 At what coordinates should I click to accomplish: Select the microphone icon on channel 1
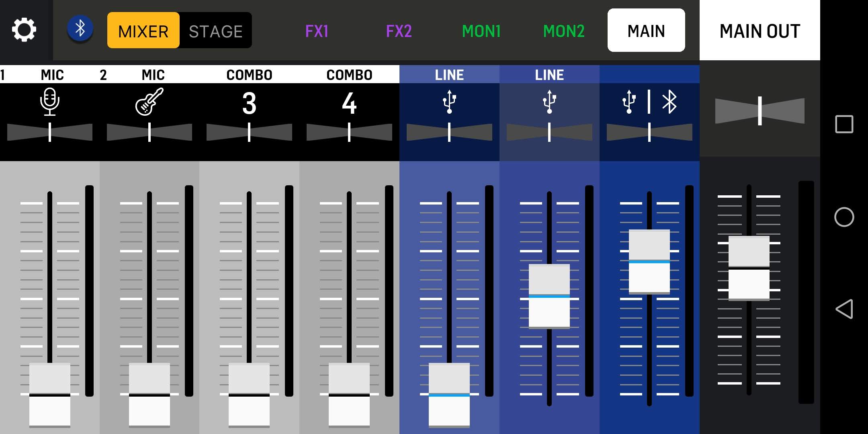pyautogui.click(x=50, y=102)
